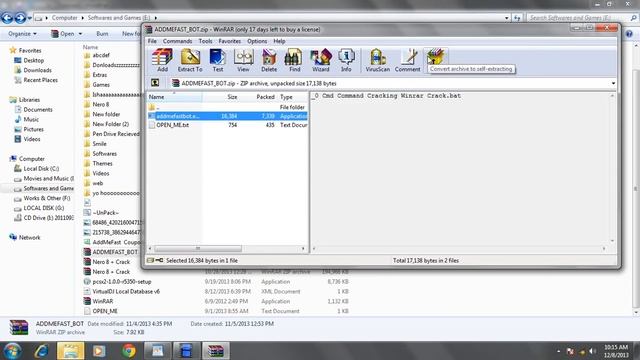Switch to WinRAR taskbar icon
The width and height of the screenshot is (640, 360).
(216, 351)
